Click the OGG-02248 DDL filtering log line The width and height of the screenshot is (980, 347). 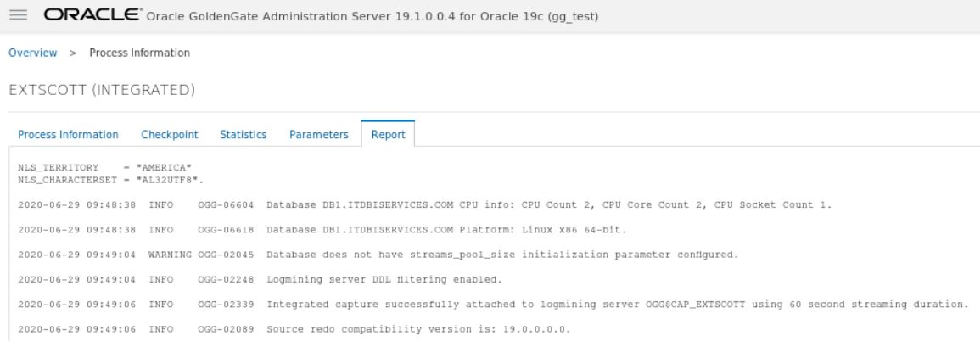pos(260,279)
